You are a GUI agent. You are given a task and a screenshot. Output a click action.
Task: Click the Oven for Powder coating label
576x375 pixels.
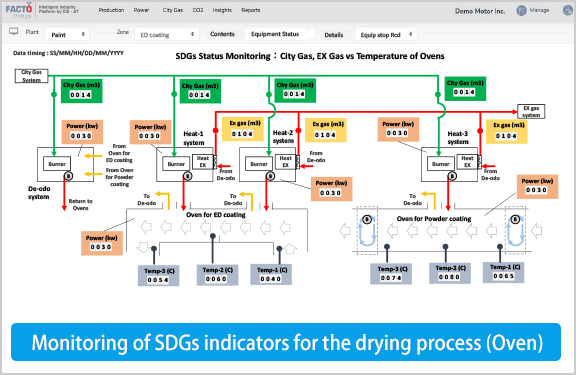click(433, 219)
